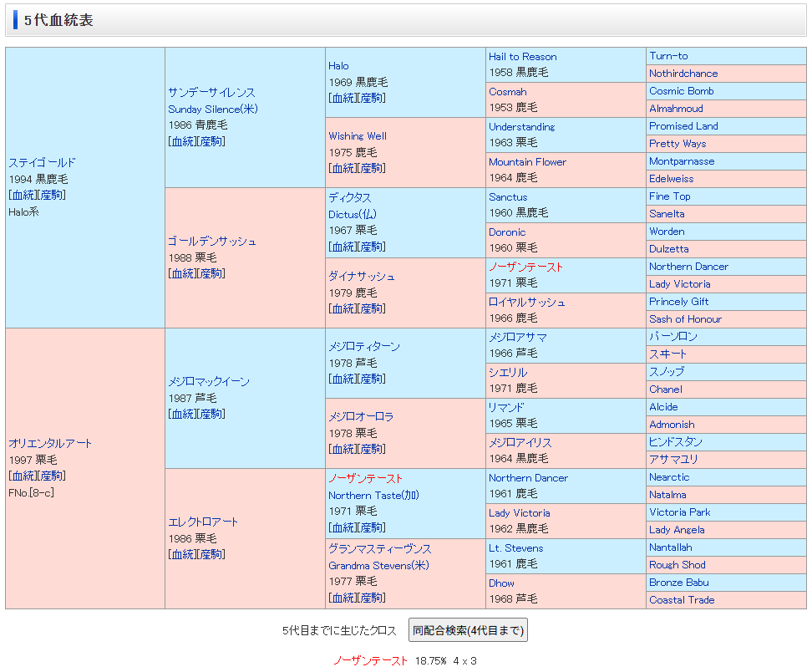This screenshot has width=812, height=667.
Task: Click the メジロマックイーン link
Action: [209, 382]
